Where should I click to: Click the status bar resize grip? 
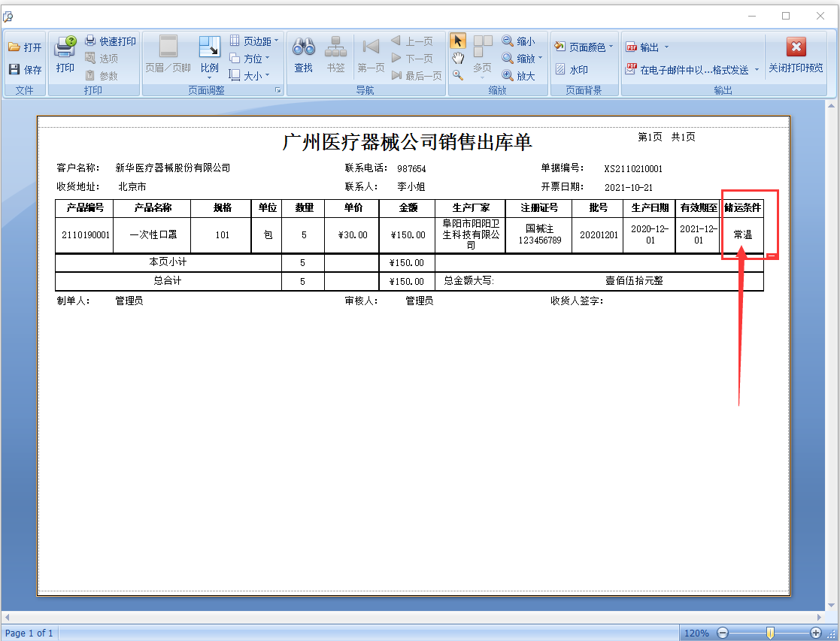click(x=832, y=633)
